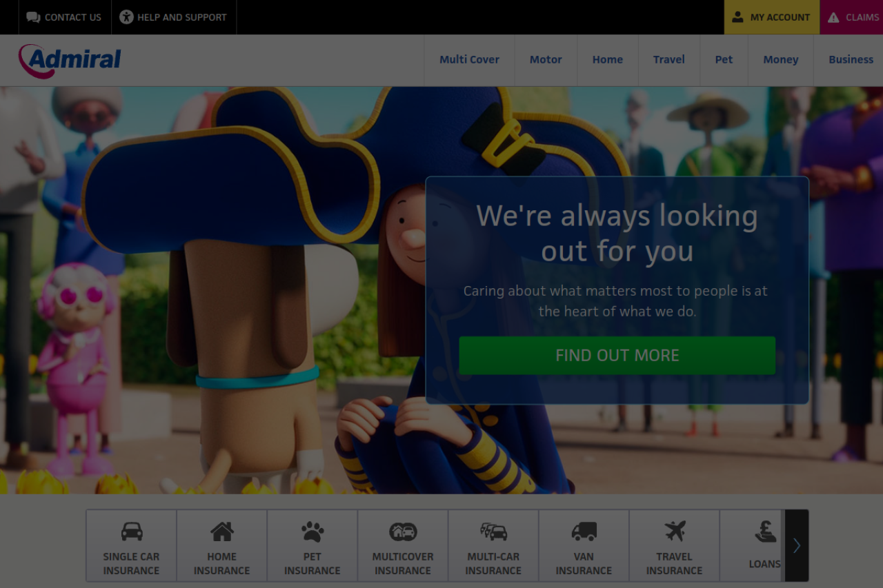Open the Contact Us link

pyautogui.click(x=73, y=17)
